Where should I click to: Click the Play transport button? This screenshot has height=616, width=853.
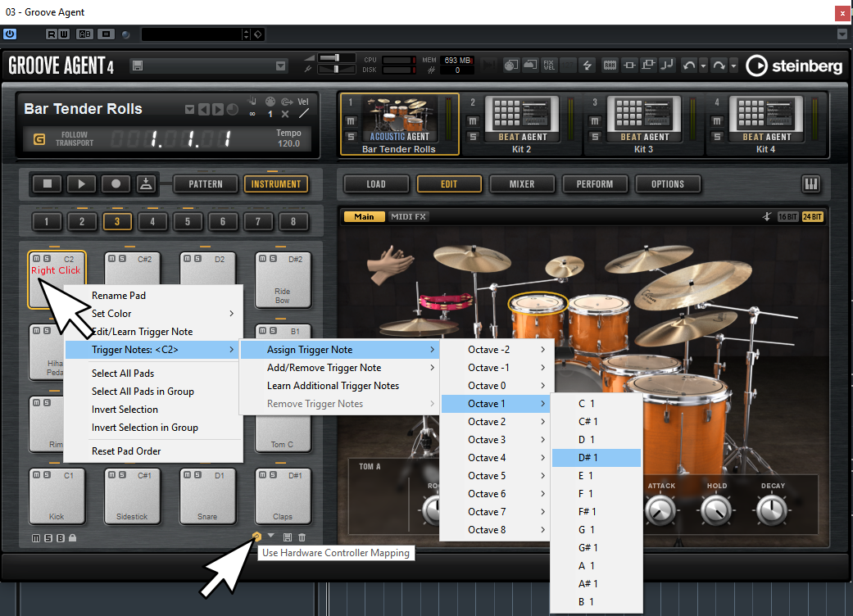coord(82,183)
